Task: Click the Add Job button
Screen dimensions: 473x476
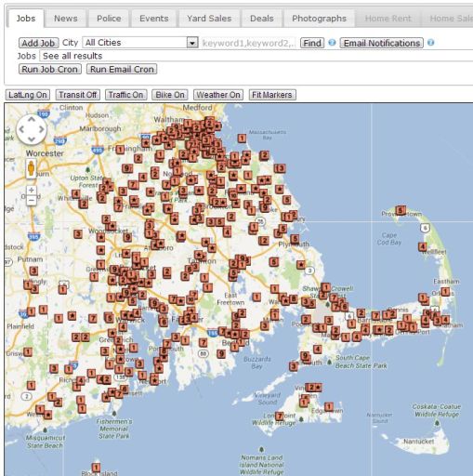Action: pyautogui.click(x=38, y=43)
